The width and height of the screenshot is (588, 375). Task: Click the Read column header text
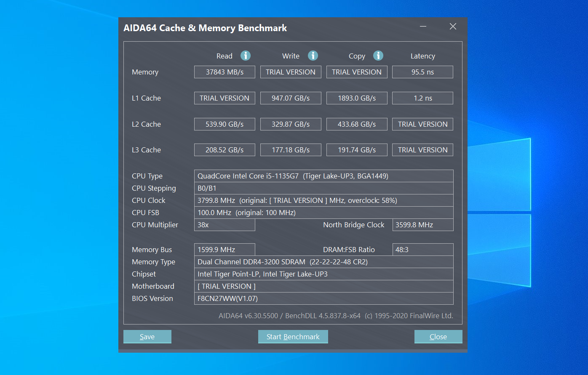tap(225, 56)
